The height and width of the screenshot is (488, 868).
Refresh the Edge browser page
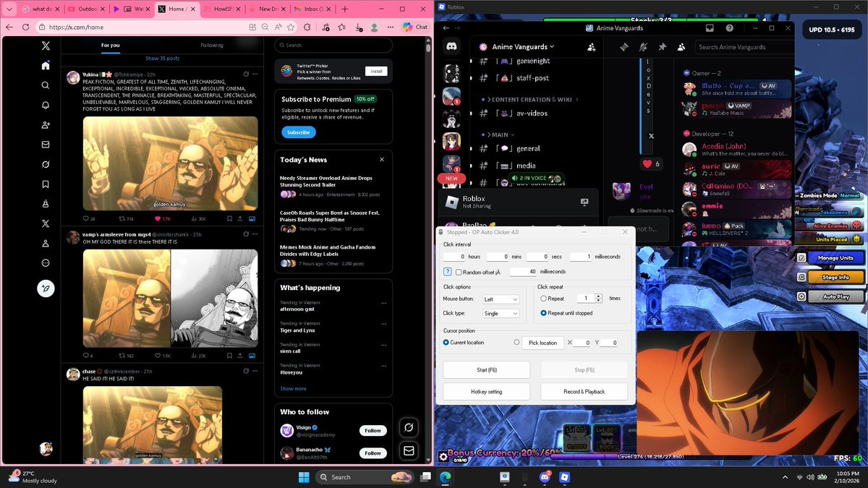(x=25, y=27)
